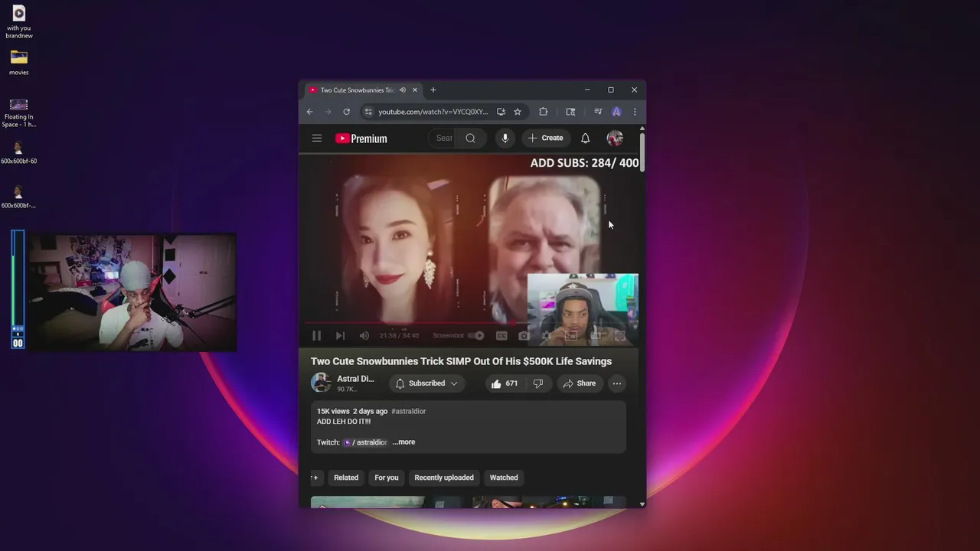Open the Twitch astraldior link

coord(365,442)
